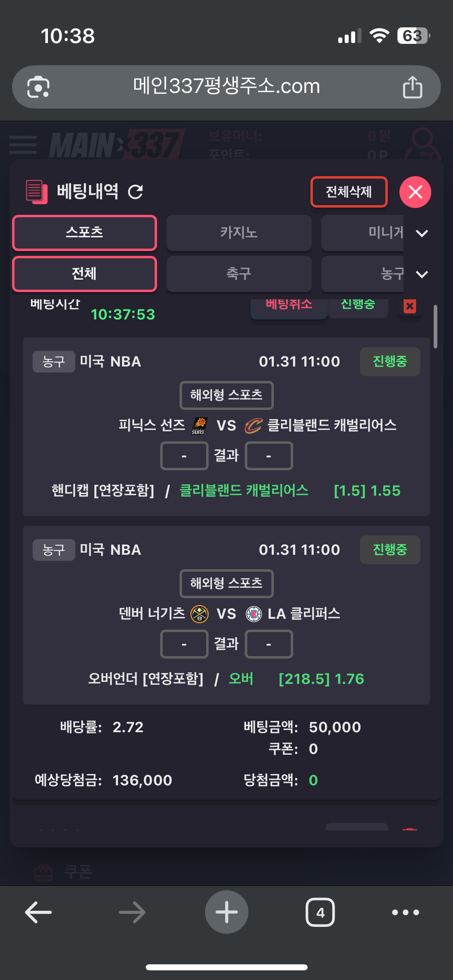Go back with the browser back arrow
Image resolution: width=453 pixels, height=980 pixels.
pyautogui.click(x=38, y=912)
